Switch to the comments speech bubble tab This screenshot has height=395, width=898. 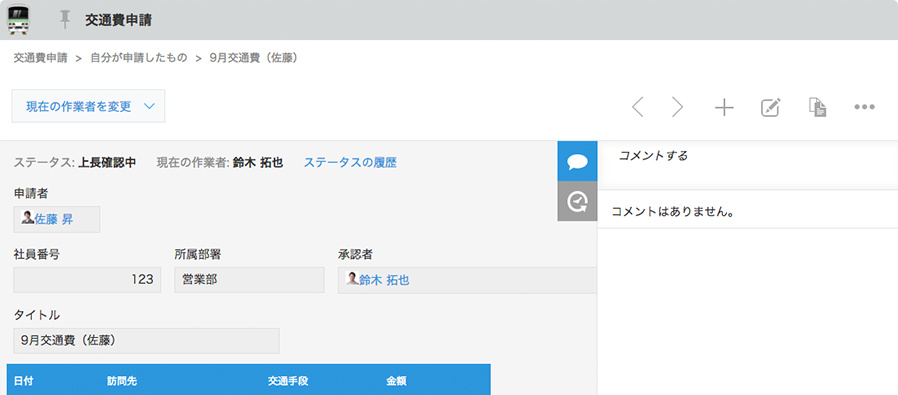577,161
